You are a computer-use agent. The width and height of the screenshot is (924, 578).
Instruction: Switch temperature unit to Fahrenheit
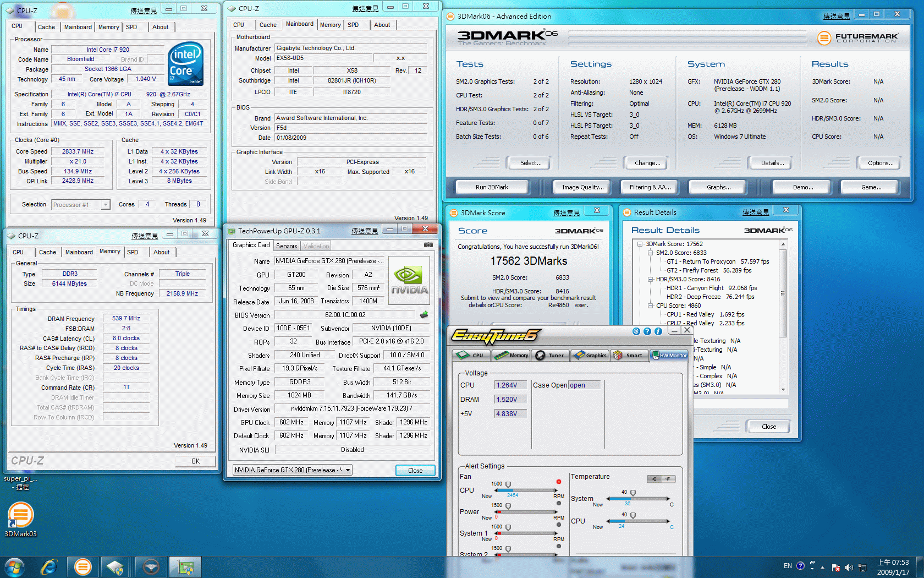[668, 479]
